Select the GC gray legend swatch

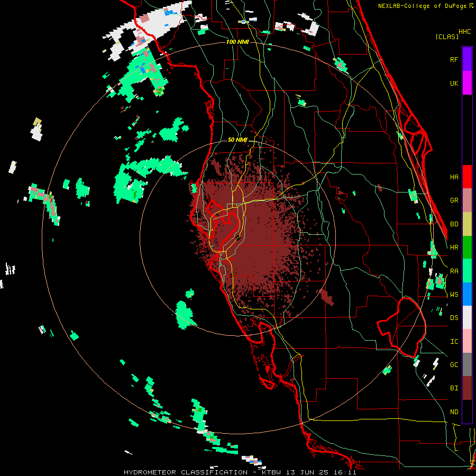tap(467, 364)
